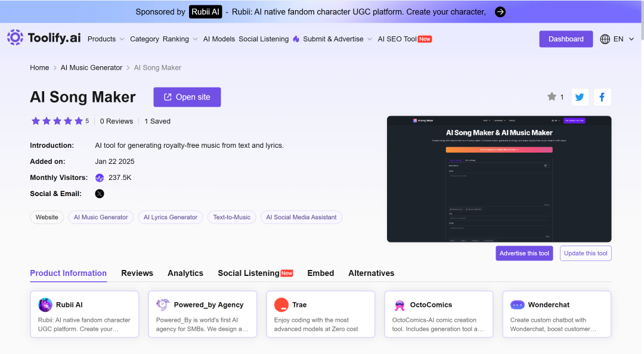Image resolution: width=644 pixels, height=354 pixels.
Task: Switch to the Embed tab
Action: pos(321,273)
